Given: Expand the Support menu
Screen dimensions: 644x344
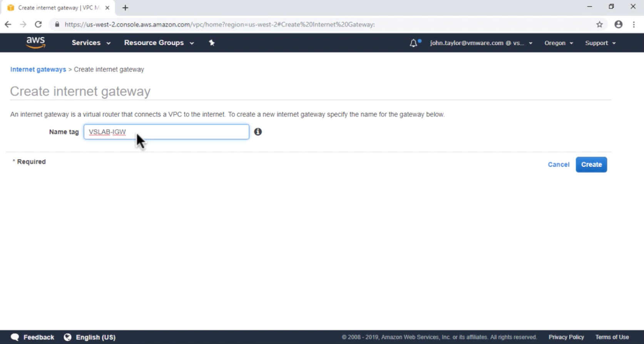Looking at the screenshot, I should [x=601, y=43].
